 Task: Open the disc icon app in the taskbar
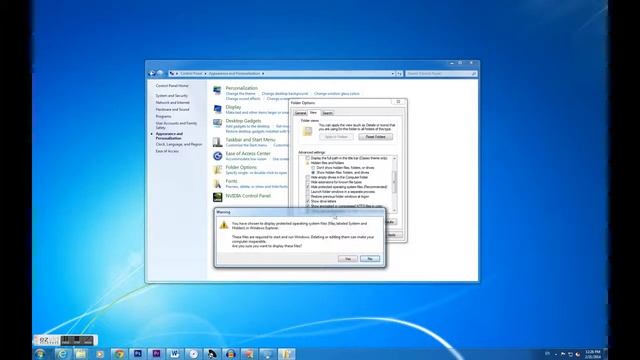pyautogui.click(x=193, y=354)
